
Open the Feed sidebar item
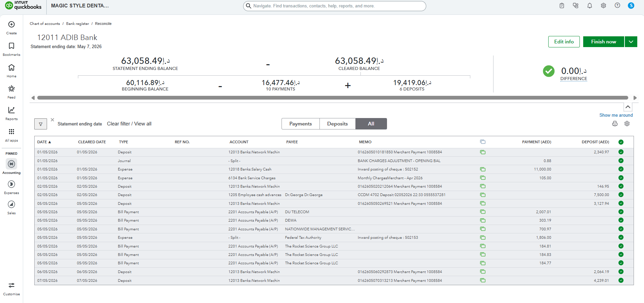tap(11, 92)
